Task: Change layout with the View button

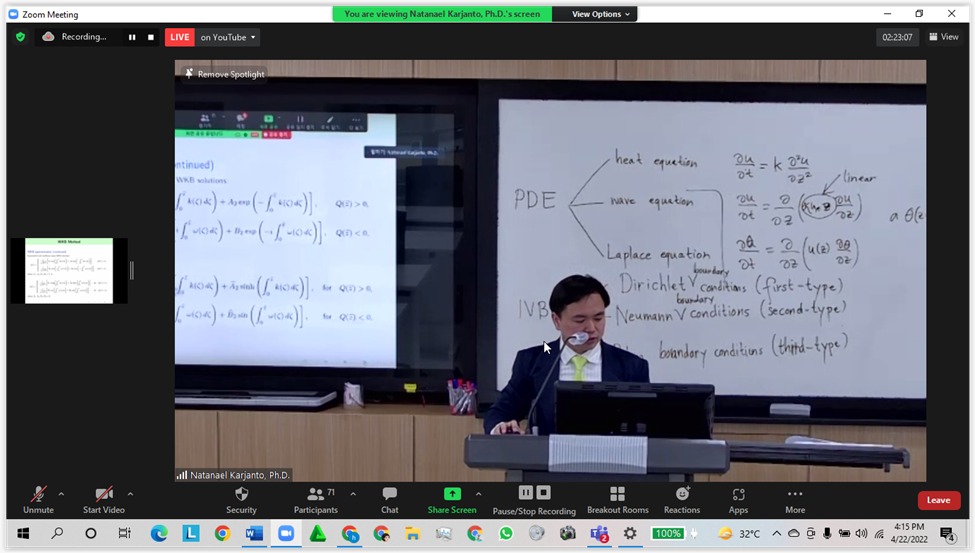Action: coord(944,37)
